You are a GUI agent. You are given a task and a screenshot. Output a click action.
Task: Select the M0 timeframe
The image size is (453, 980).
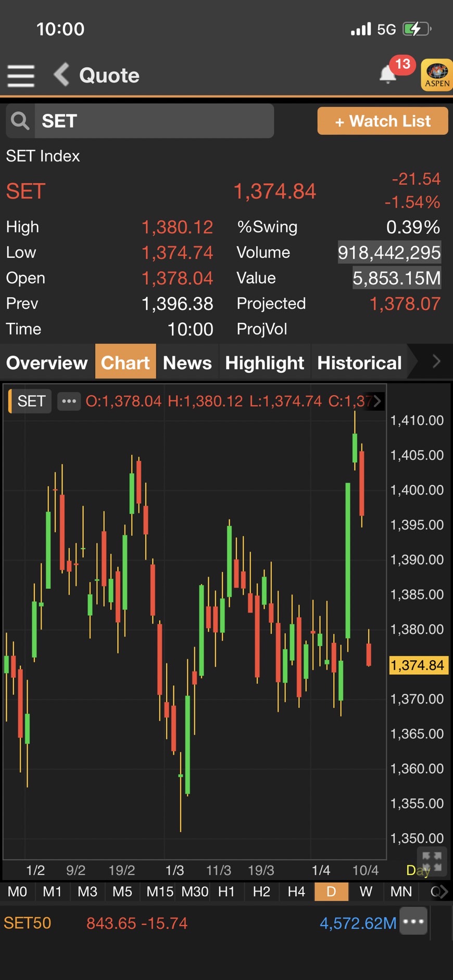click(17, 891)
